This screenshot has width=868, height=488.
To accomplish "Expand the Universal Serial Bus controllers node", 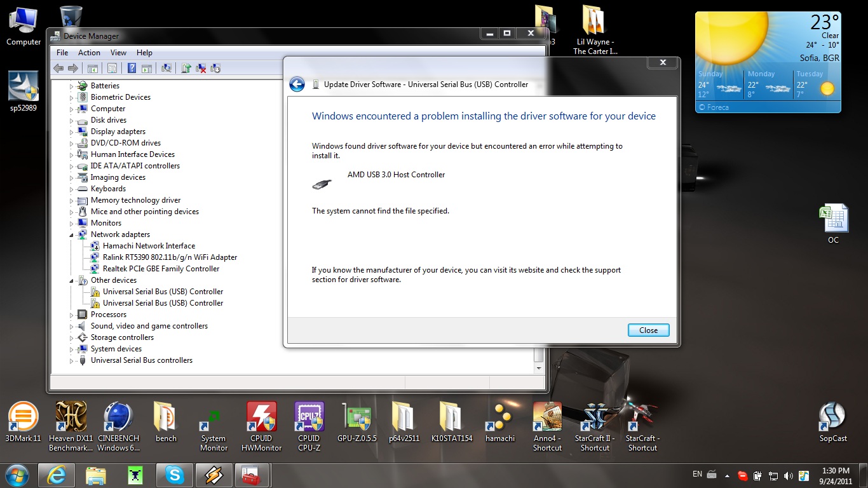I will (x=72, y=360).
